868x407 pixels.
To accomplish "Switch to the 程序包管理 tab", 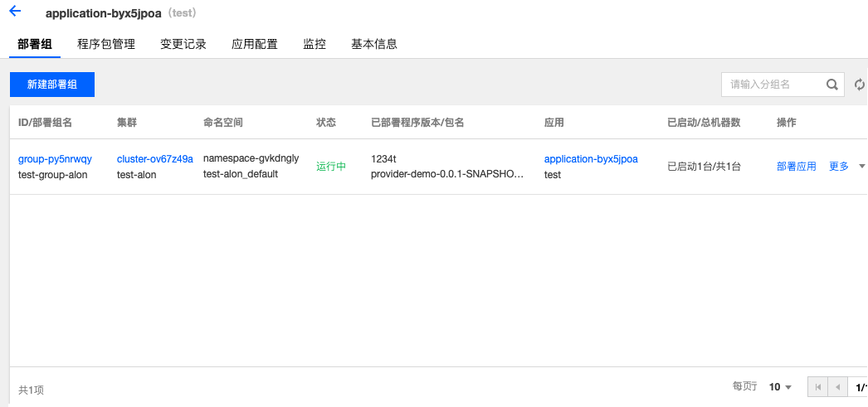I will [106, 44].
